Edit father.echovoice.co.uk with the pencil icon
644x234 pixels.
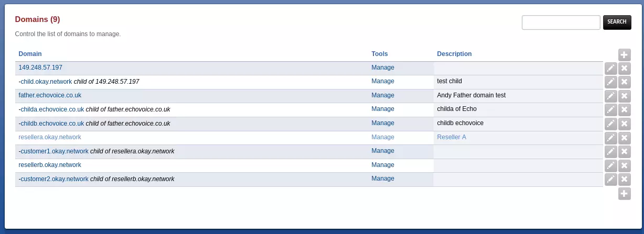pos(610,96)
